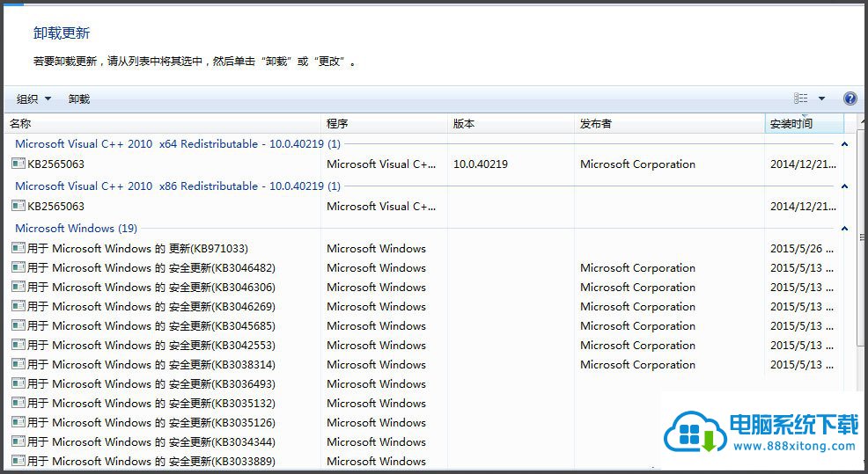The image size is (868, 474).
Task: Open the view options dropdown arrow
Action: pos(821,98)
